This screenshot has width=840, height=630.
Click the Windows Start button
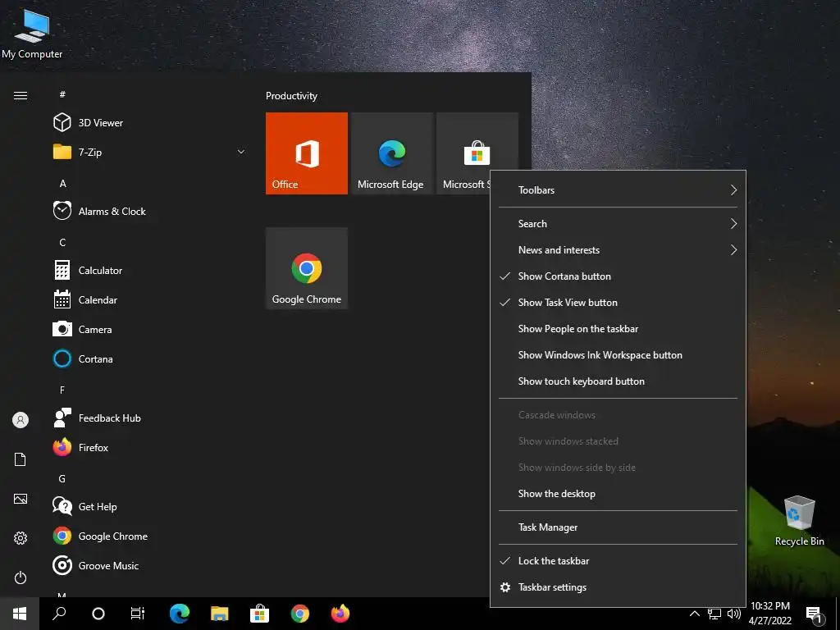pyautogui.click(x=20, y=614)
